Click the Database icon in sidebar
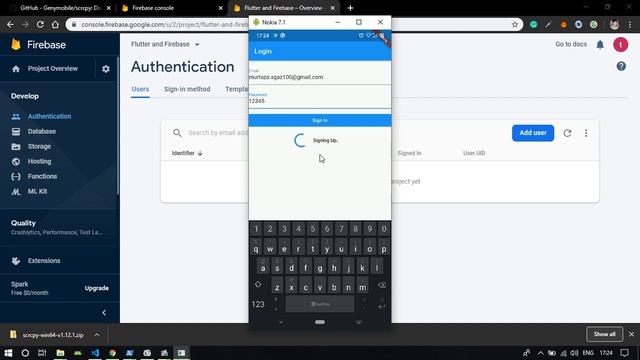Viewport: 640px width, 360px height. (16, 131)
